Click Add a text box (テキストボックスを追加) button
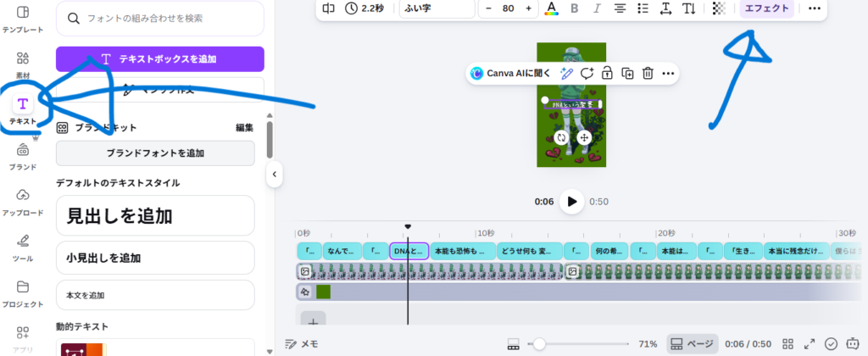868x356 pixels. coord(160,58)
